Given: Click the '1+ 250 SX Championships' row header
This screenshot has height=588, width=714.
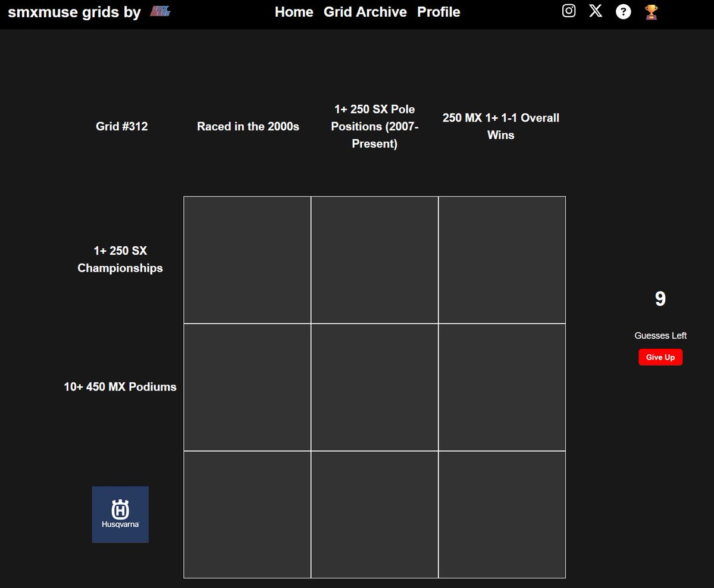Looking at the screenshot, I should (x=120, y=259).
